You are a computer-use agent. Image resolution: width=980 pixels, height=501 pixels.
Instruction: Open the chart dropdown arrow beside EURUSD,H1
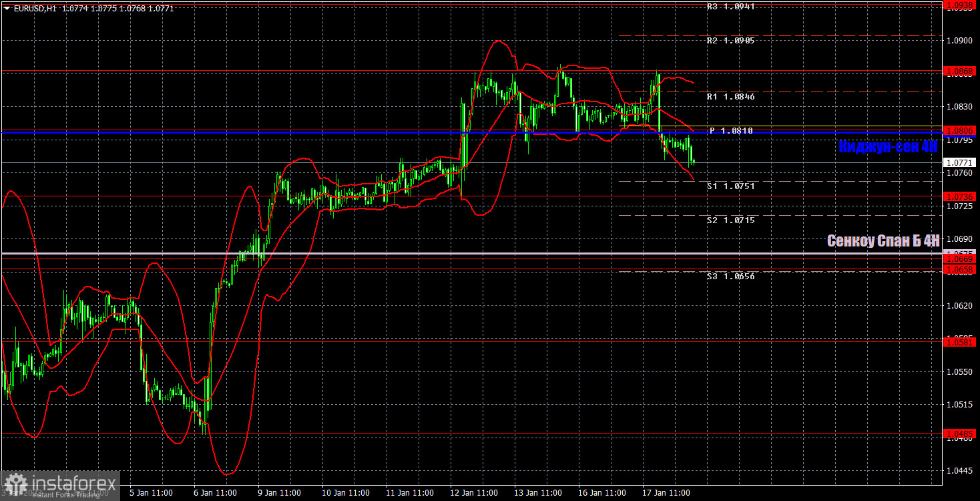click(x=7, y=8)
